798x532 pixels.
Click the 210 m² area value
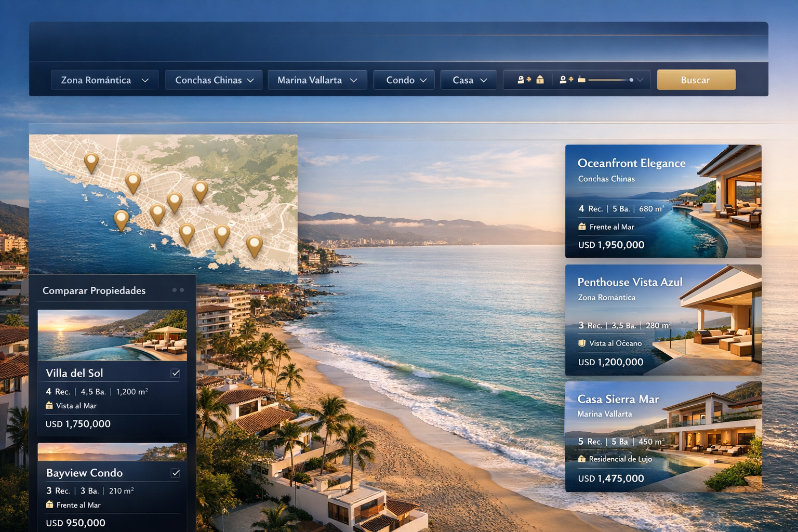click(x=122, y=490)
